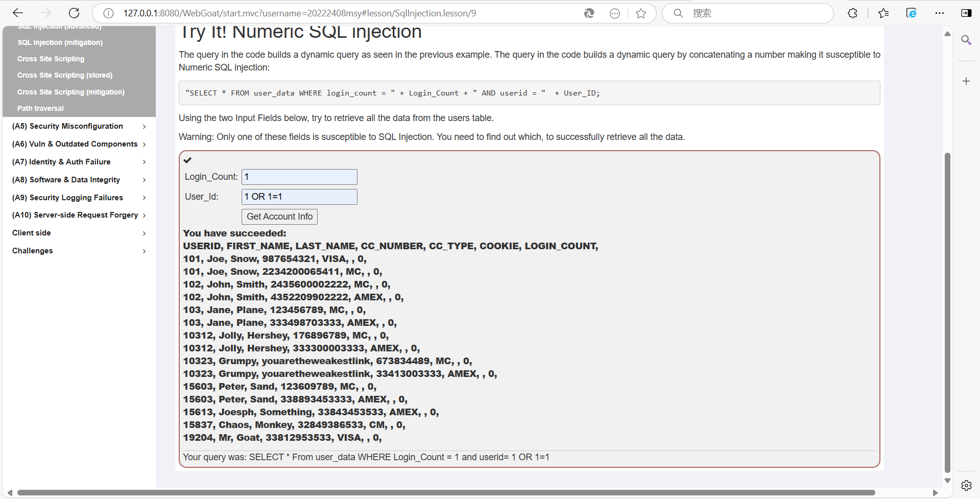Open Cross Site Scripting (stored) lesson
Image resolution: width=980 pixels, height=499 pixels.
pos(65,75)
